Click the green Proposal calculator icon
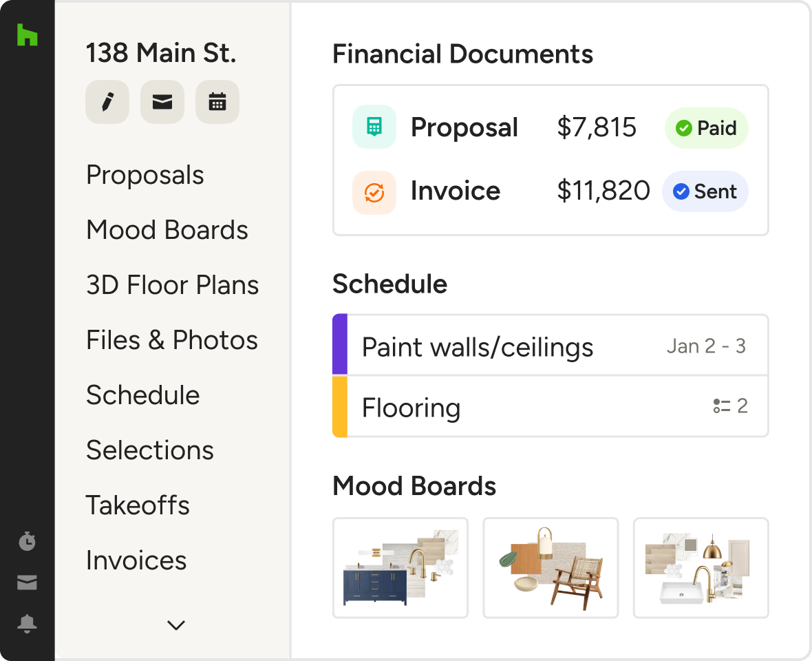Image resolution: width=812 pixels, height=661 pixels. coord(374,127)
